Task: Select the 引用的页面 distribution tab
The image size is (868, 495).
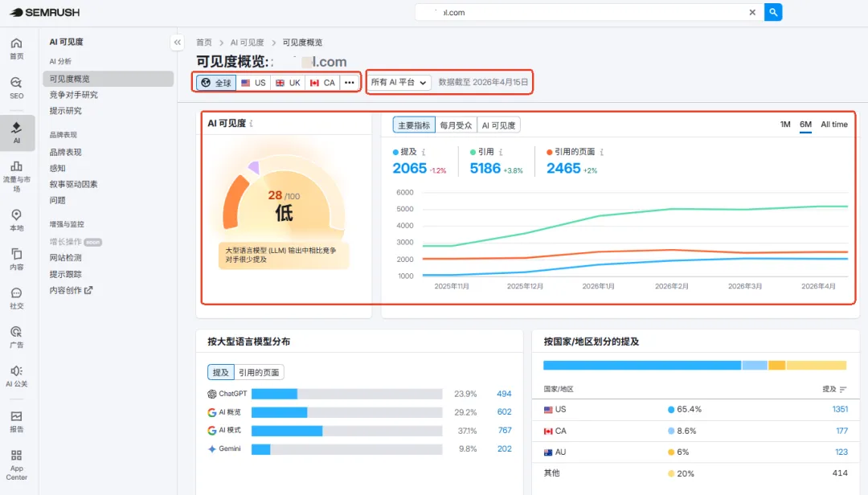Action: tap(259, 373)
